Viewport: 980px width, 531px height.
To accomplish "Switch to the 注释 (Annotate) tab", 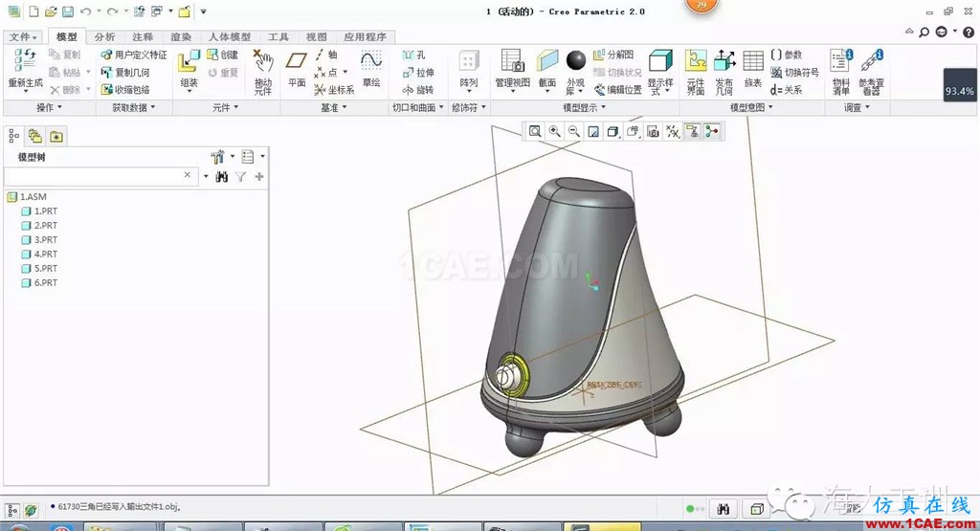I will click(x=143, y=37).
